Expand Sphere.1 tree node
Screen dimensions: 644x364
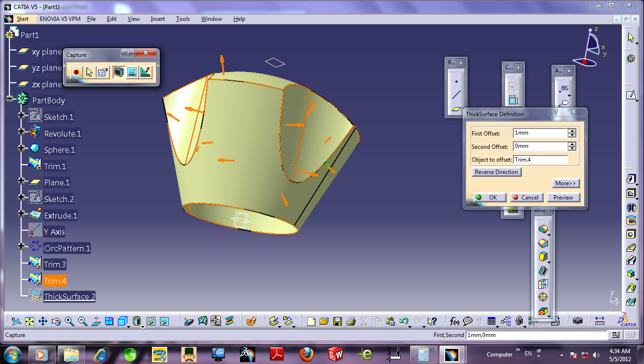pos(21,148)
